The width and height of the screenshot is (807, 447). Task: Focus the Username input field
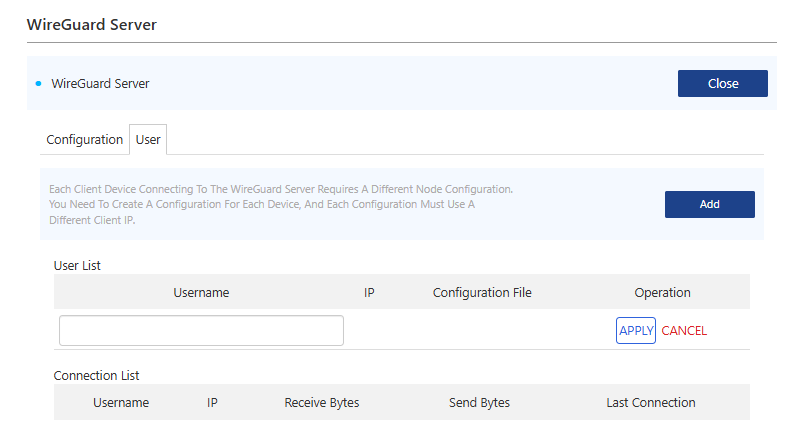pyautogui.click(x=201, y=331)
